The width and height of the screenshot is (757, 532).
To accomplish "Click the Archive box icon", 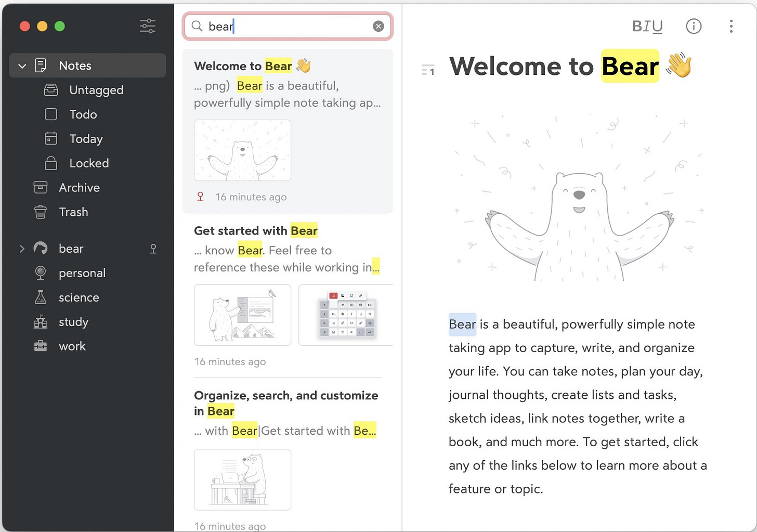I will (41, 187).
